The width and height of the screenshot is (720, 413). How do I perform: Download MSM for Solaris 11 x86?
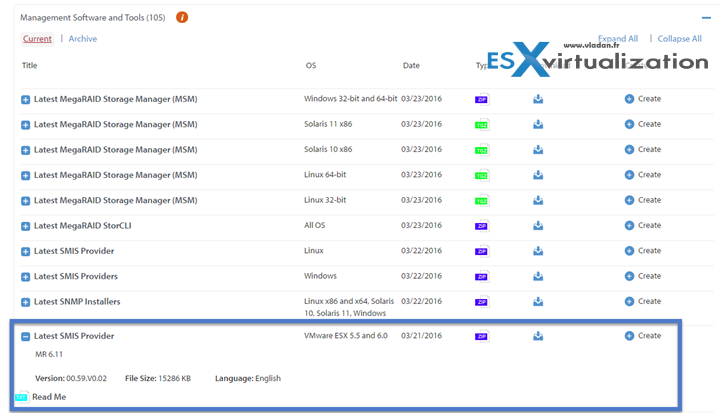[538, 124]
